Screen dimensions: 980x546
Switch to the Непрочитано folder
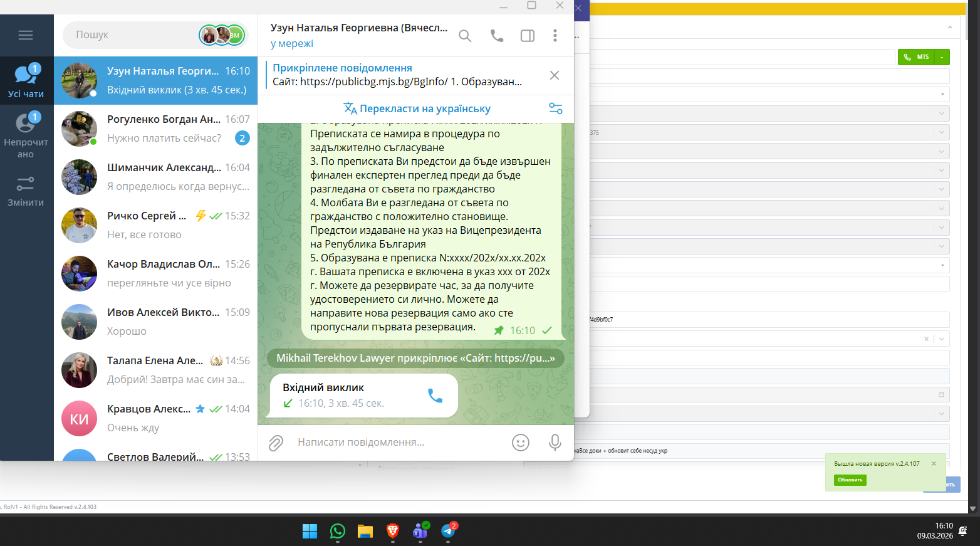click(x=26, y=134)
